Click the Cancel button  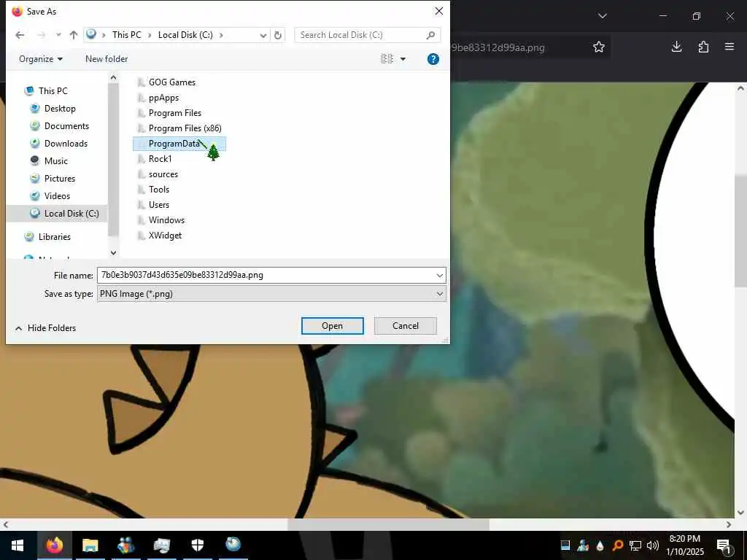click(406, 326)
